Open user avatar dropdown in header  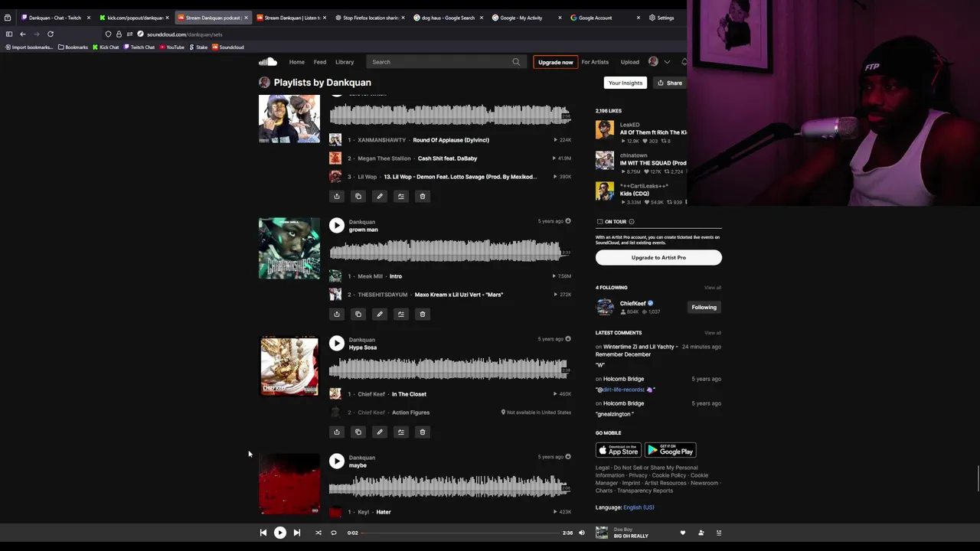click(659, 62)
